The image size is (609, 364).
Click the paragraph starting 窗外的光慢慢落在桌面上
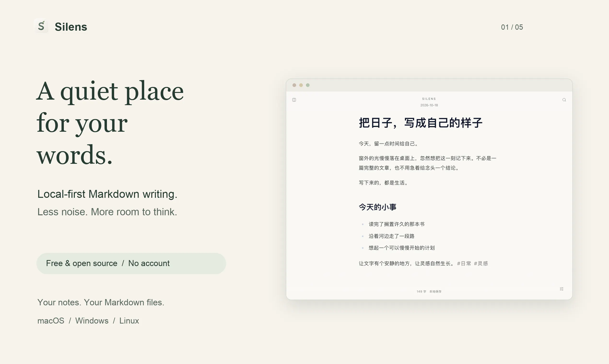[427, 163]
